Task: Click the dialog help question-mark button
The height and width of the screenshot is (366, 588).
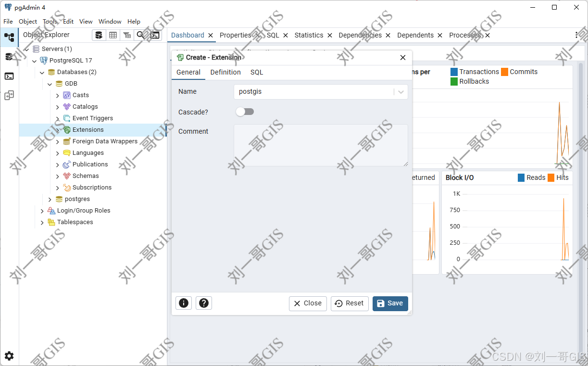Action: 204,303
